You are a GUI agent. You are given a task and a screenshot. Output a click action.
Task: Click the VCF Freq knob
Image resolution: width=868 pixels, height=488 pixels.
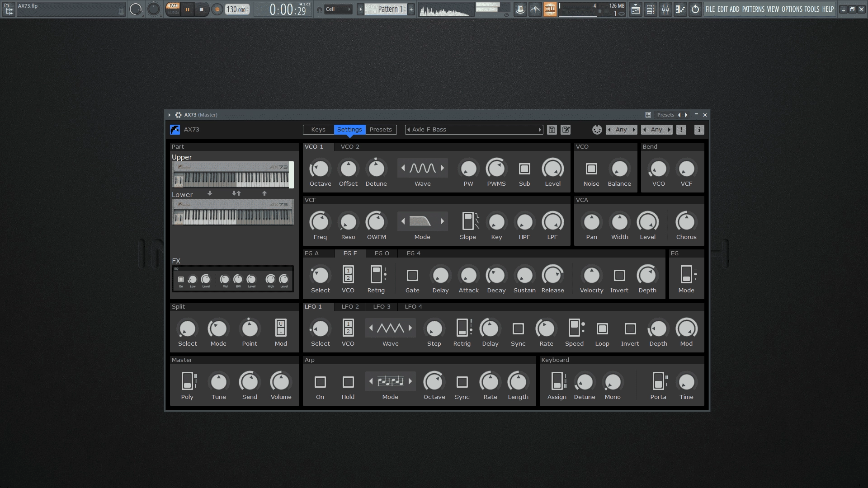320,222
